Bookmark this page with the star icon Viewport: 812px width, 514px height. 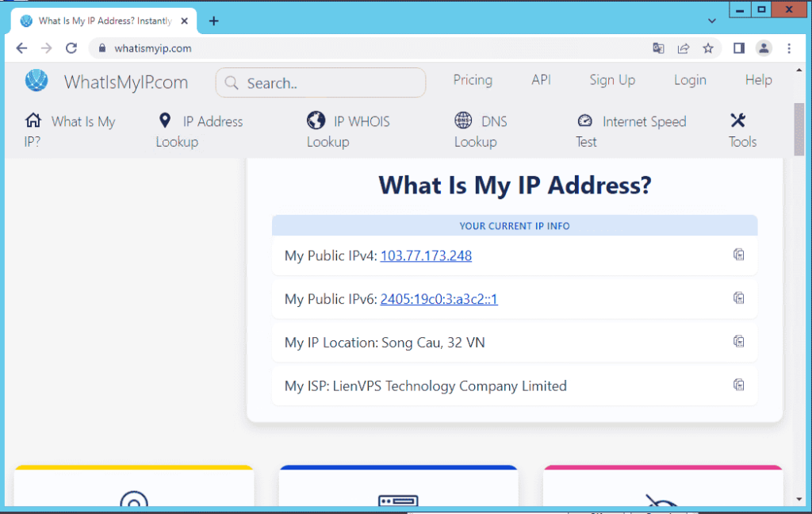708,48
